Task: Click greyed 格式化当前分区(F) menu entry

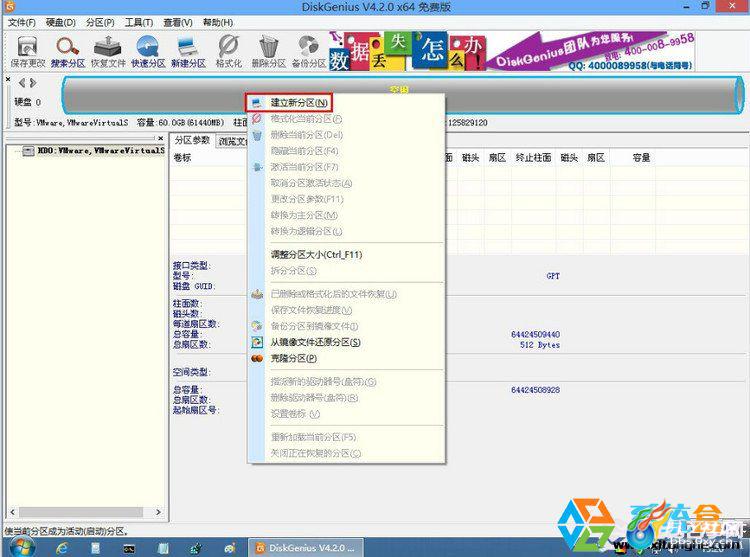Action: coord(347,119)
